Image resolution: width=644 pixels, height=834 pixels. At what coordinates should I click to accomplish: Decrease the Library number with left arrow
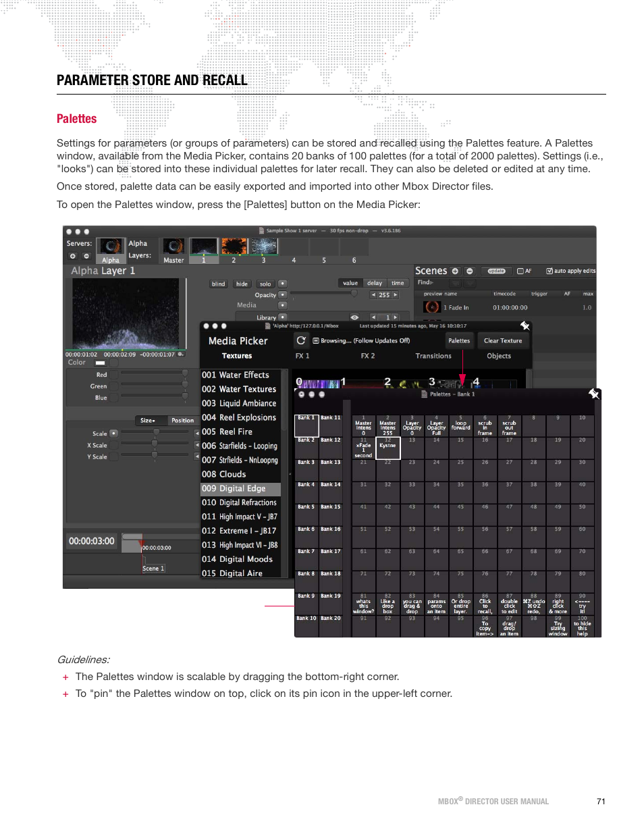coord(373,317)
